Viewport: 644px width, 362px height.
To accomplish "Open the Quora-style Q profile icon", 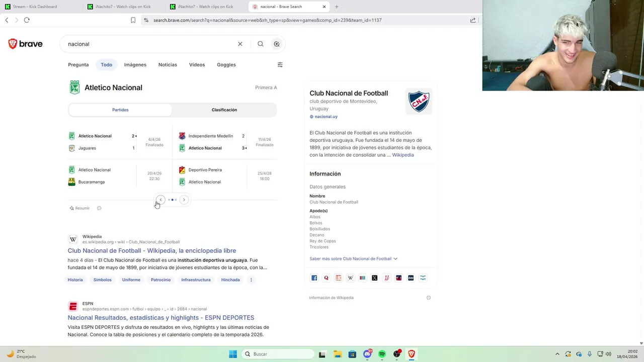I will [x=327, y=278].
